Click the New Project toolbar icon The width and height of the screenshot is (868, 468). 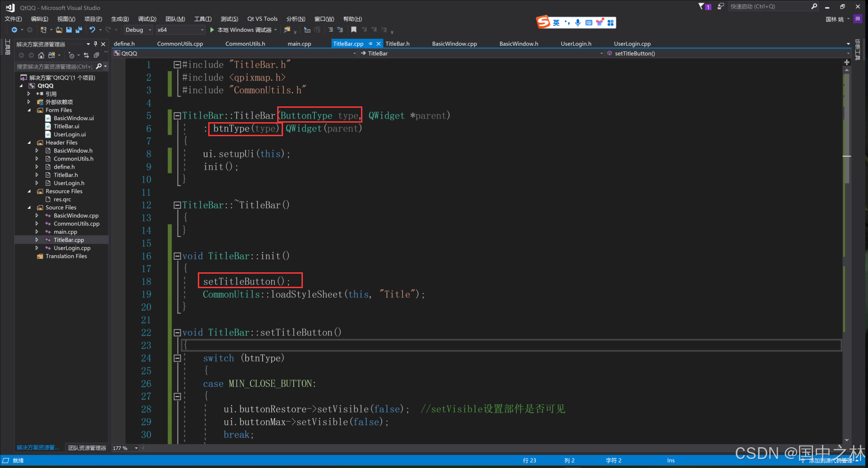pyautogui.click(x=43, y=30)
